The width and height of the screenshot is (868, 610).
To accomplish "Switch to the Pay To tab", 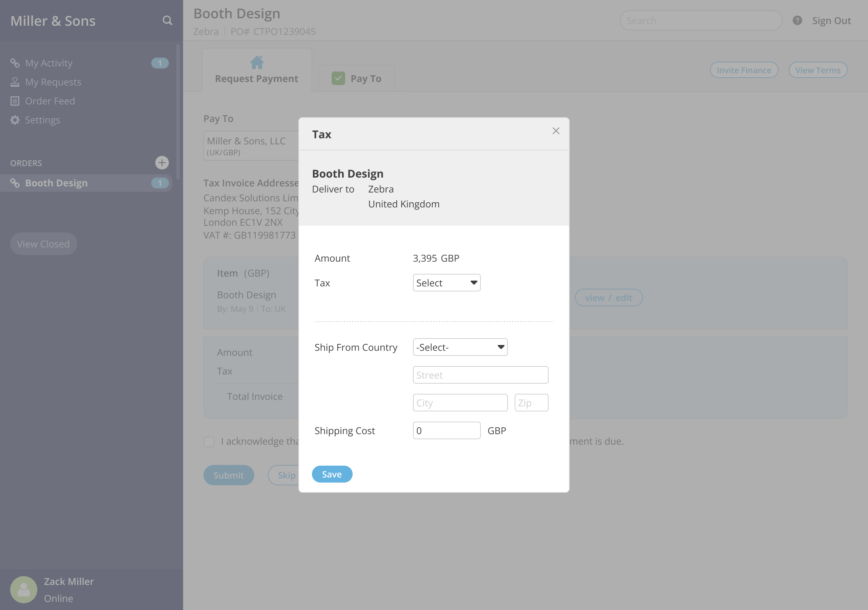I will click(365, 79).
